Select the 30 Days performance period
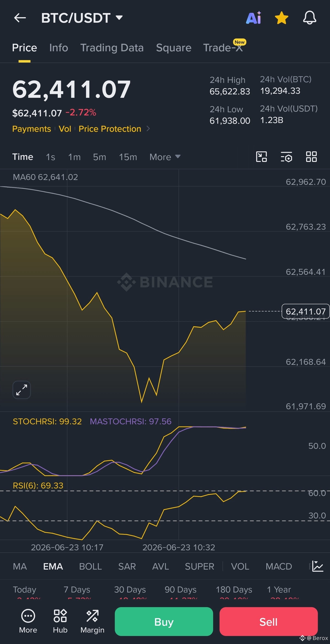This screenshot has height=644, width=330. 130,589
